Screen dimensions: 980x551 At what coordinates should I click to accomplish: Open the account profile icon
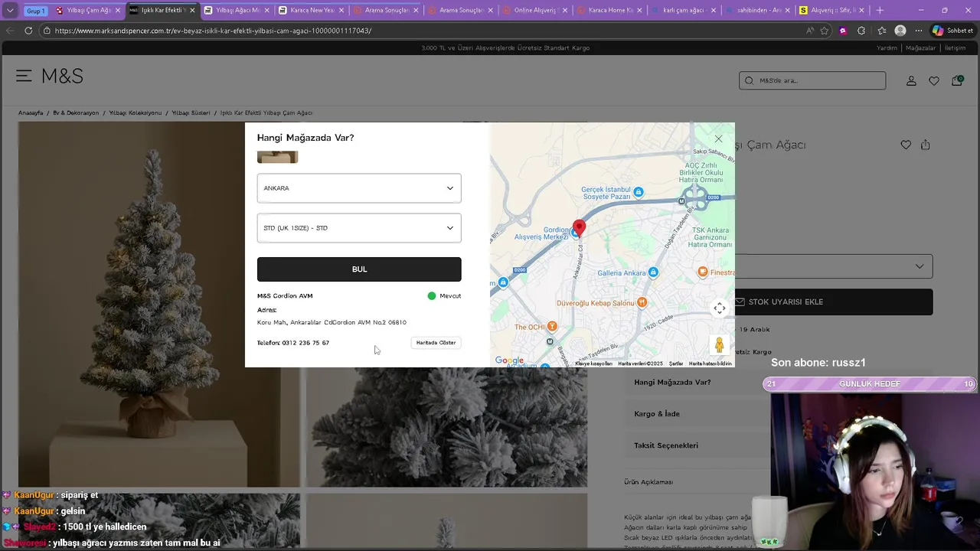point(911,80)
